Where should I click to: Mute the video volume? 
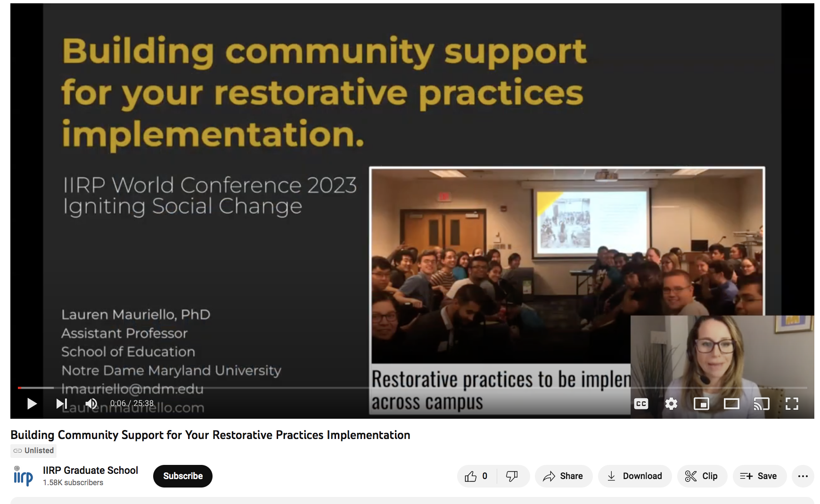(x=91, y=404)
